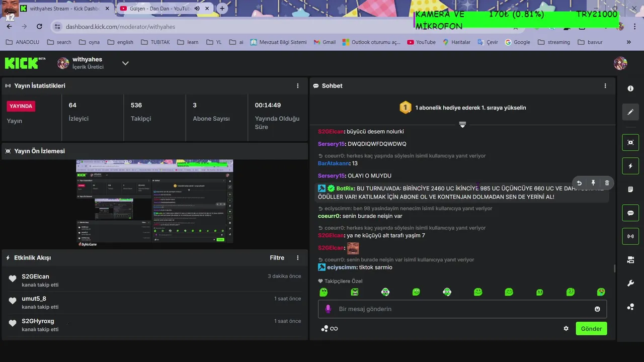Click the chat scrollbar handle
644x362 pixels.
(x=614, y=268)
